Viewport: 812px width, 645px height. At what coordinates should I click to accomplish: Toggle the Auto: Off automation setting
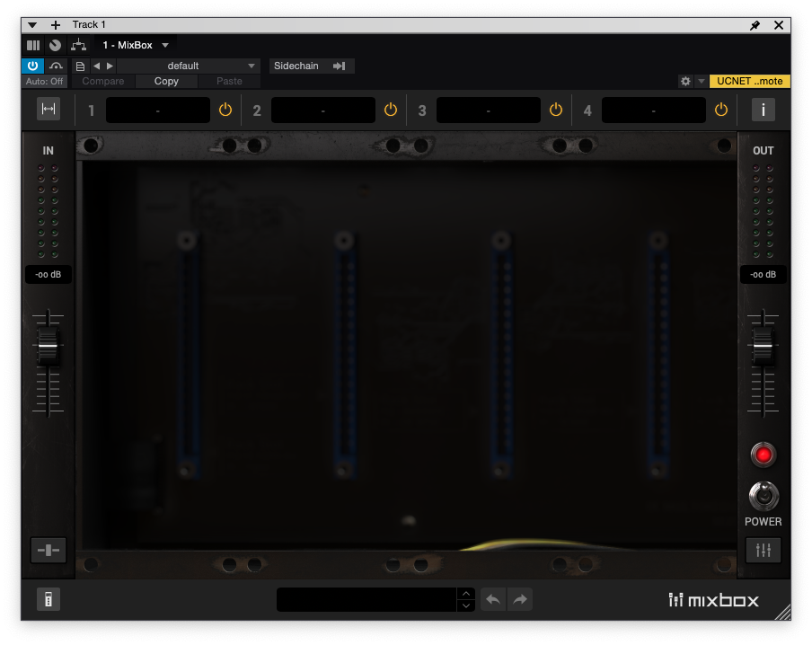(45, 82)
